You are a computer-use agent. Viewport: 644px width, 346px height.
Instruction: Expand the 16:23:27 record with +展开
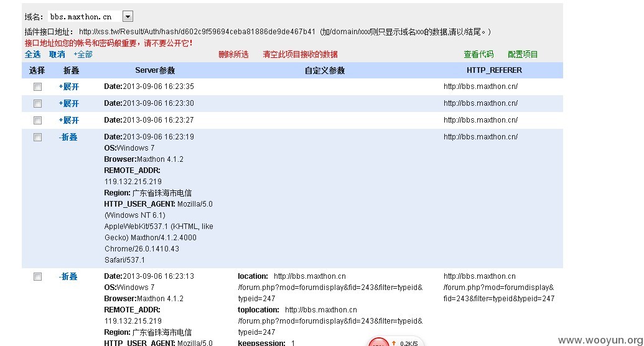click(x=68, y=120)
